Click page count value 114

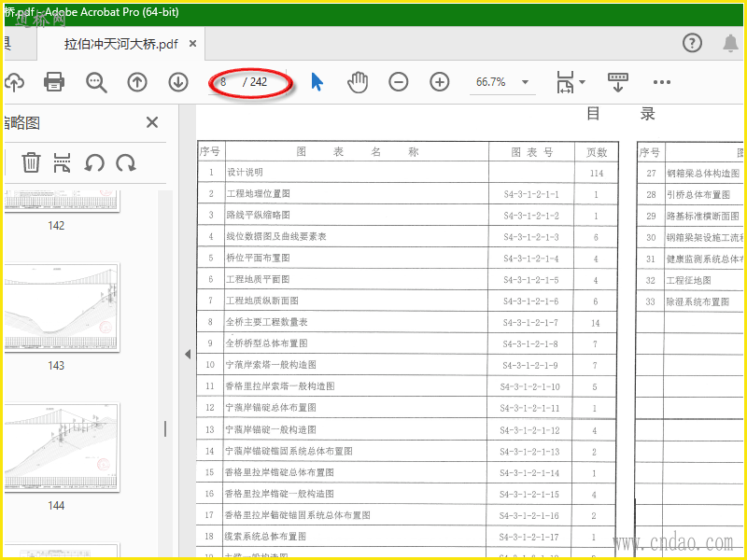point(597,174)
